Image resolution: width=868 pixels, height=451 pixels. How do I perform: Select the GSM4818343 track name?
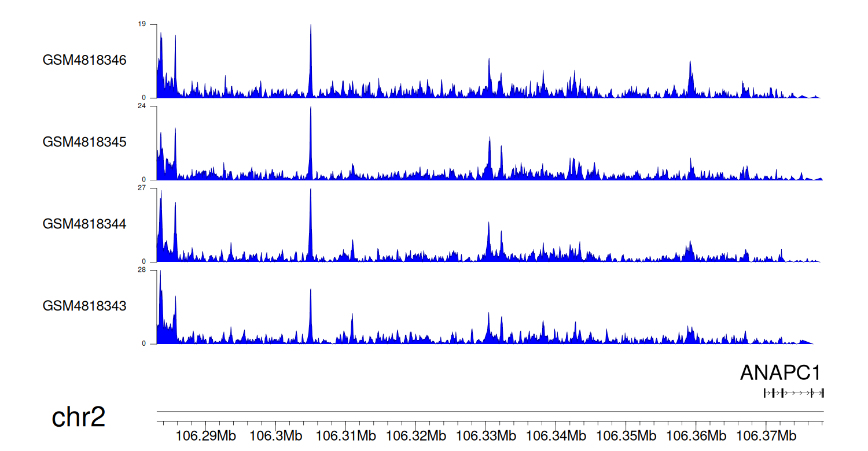click(84, 306)
